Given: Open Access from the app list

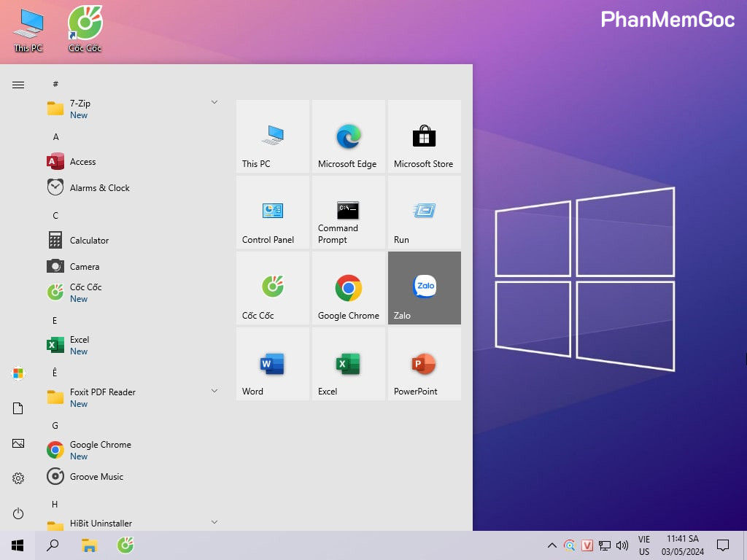Looking at the screenshot, I should pyautogui.click(x=82, y=162).
